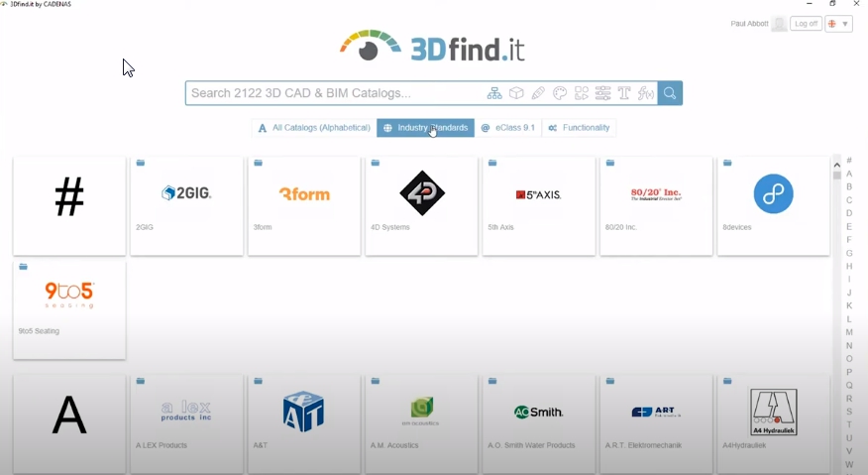Screen dimensions: 868x475
Task: Click folder icon on the A4Hydrauliek card
Action: (727, 381)
